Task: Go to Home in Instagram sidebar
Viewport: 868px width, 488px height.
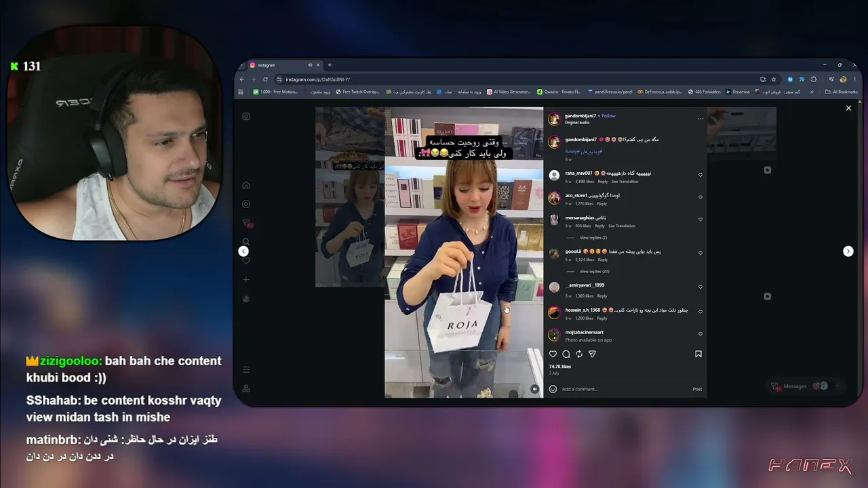Action: 246,185
